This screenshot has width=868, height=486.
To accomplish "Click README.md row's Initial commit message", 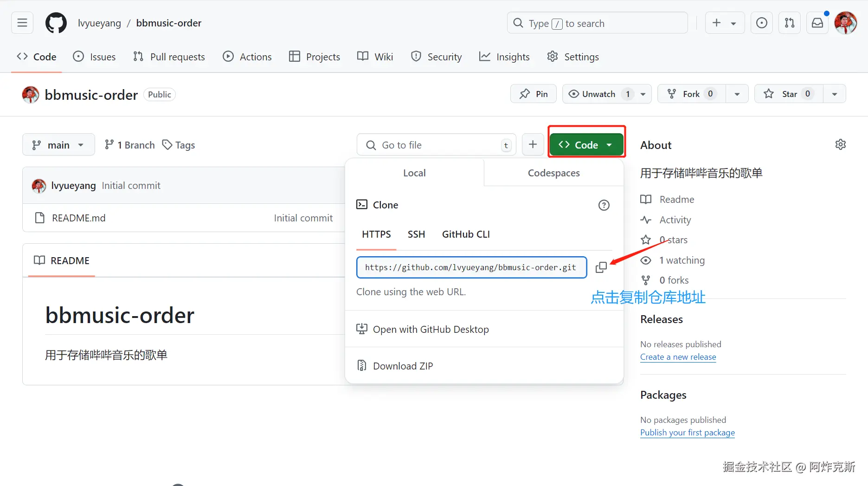I will tap(303, 218).
